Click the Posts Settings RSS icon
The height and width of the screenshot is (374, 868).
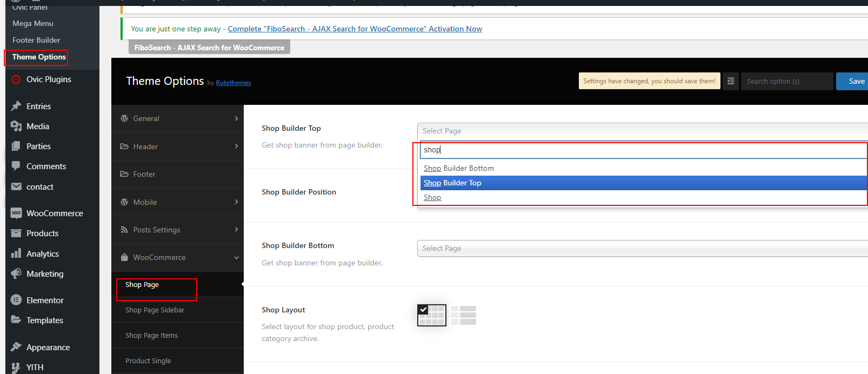tap(124, 230)
